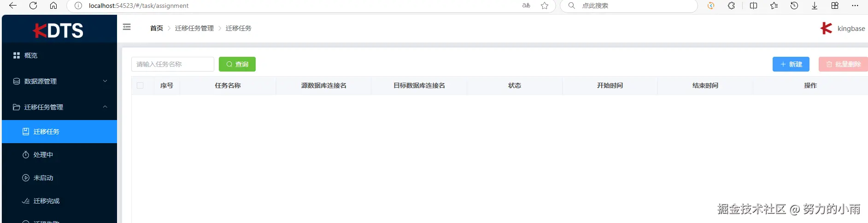868x223 pixels.
Task: Open the browser three-dot settings menu
Action: coord(855,6)
